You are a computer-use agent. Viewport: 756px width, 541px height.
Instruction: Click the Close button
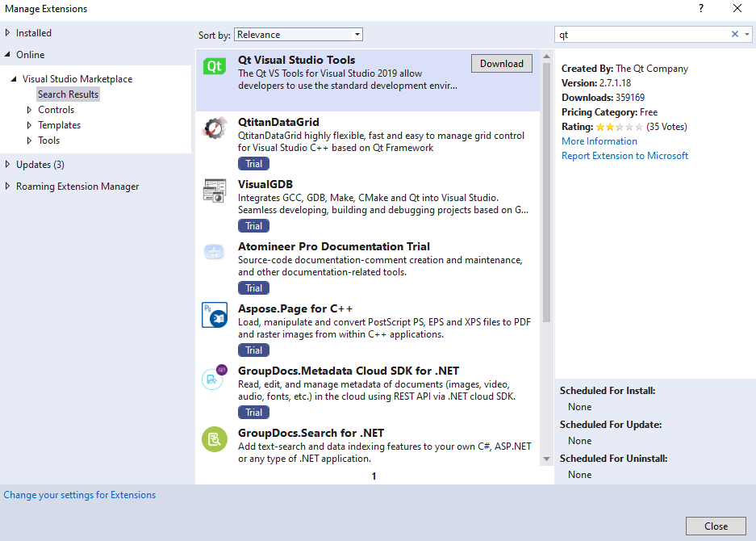click(716, 526)
